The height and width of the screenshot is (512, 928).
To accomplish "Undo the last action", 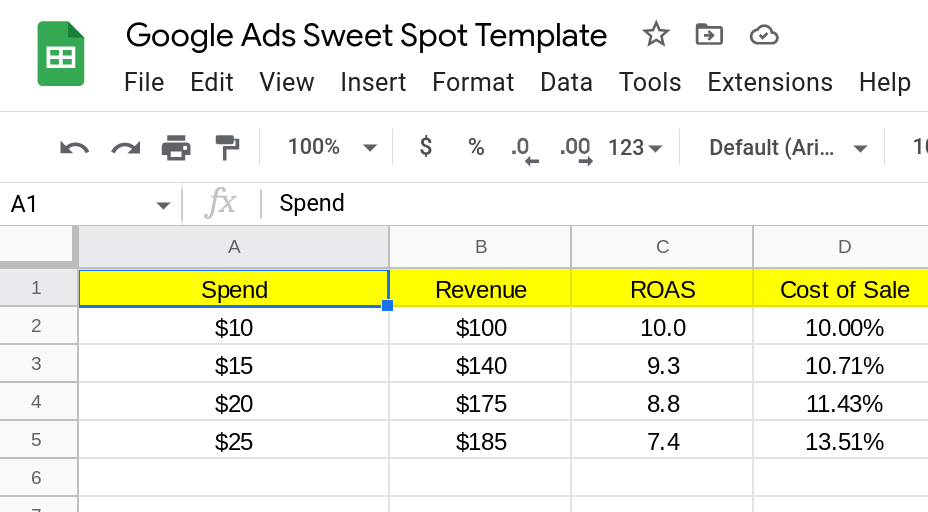I will tap(75, 147).
